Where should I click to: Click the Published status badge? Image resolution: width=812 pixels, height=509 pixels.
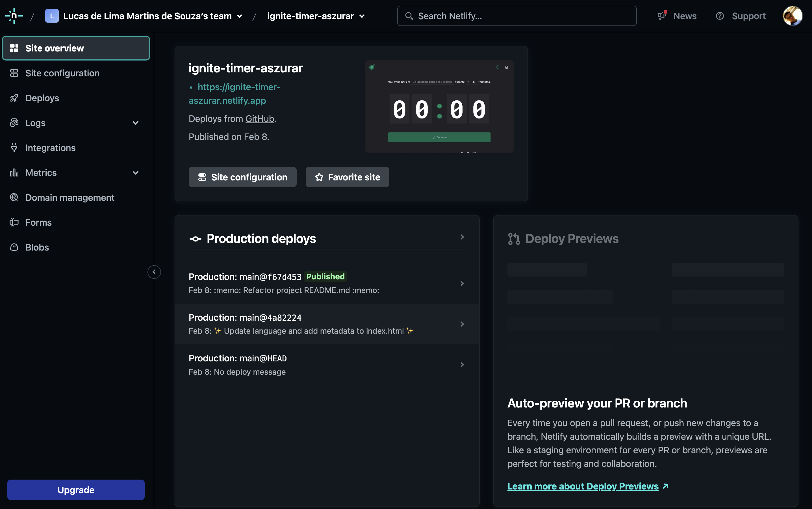pos(325,276)
